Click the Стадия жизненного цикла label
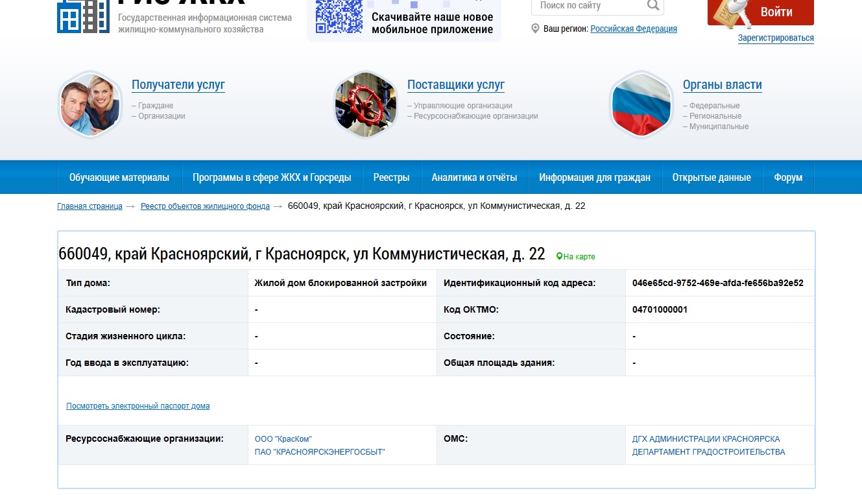This screenshot has width=862, height=504. coord(125,336)
